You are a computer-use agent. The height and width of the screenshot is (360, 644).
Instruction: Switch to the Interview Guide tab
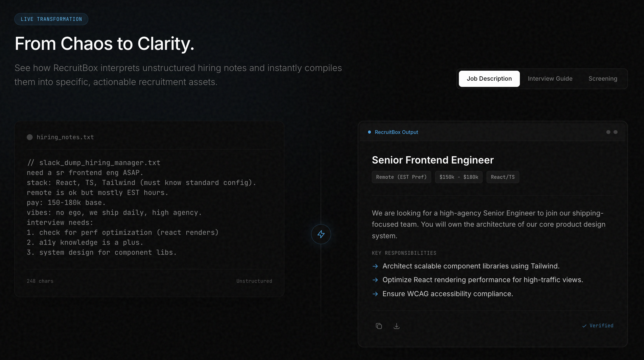pyautogui.click(x=550, y=79)
